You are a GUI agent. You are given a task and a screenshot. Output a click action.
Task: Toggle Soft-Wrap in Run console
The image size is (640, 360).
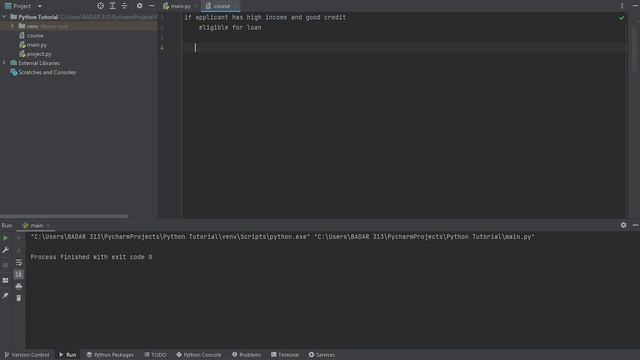[19, 262]
